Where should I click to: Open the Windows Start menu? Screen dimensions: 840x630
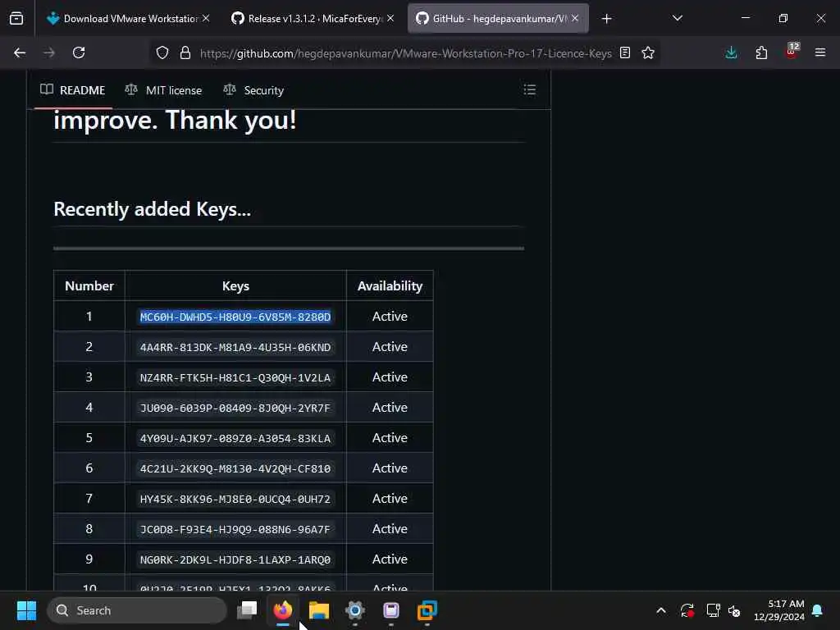pos(26,610)
